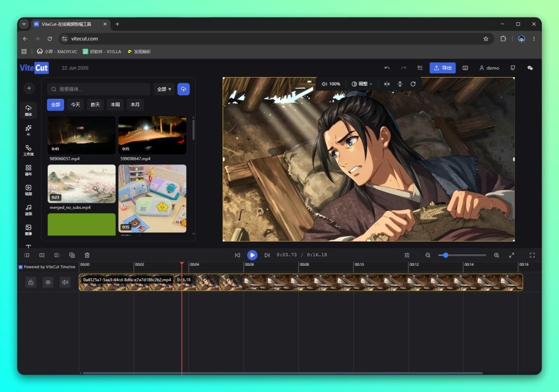Open the 工作流 workflow sidebar panel
559x392 pixels.
28,150
